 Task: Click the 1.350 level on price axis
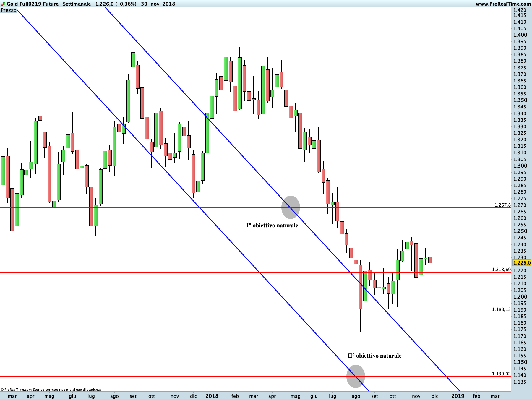point(520,100)
